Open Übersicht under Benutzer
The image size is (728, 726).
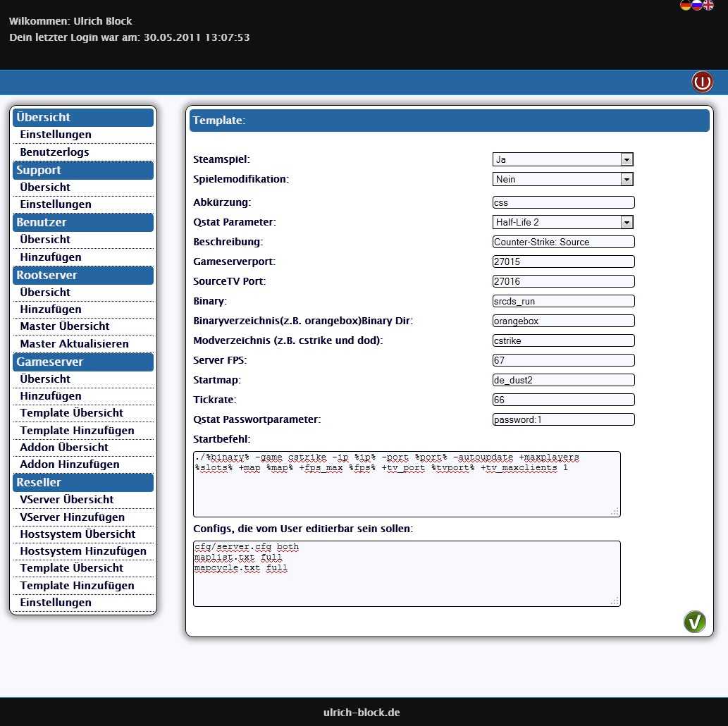45,240
